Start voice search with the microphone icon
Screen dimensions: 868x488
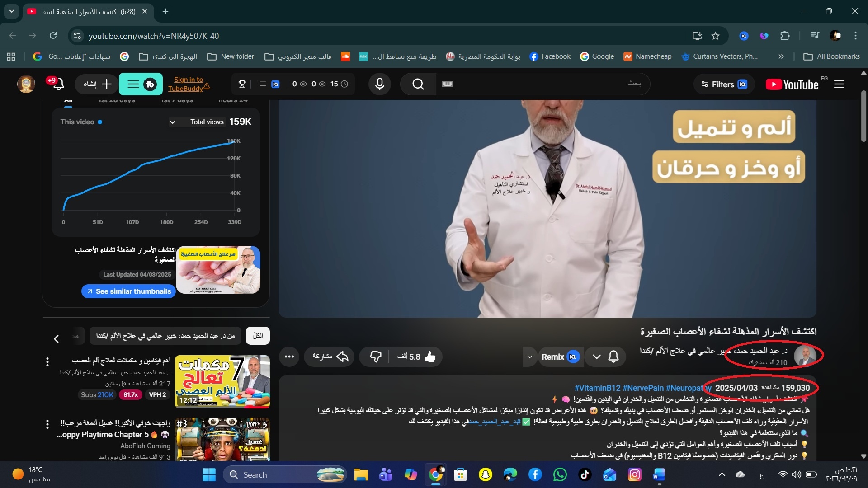point(380,84)
